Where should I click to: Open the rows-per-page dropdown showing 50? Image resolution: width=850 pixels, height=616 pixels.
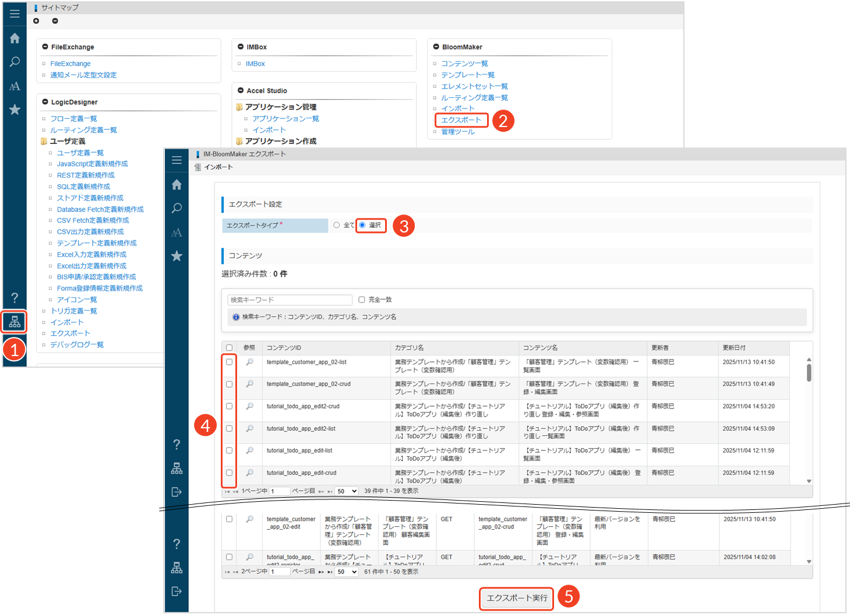point(347,491)
